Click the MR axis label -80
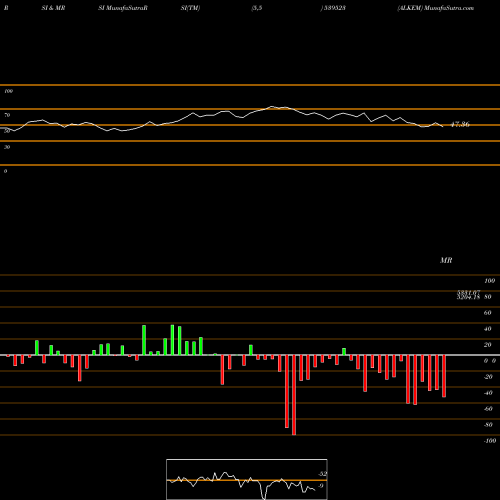500x500 pixels. click(488, 425)
